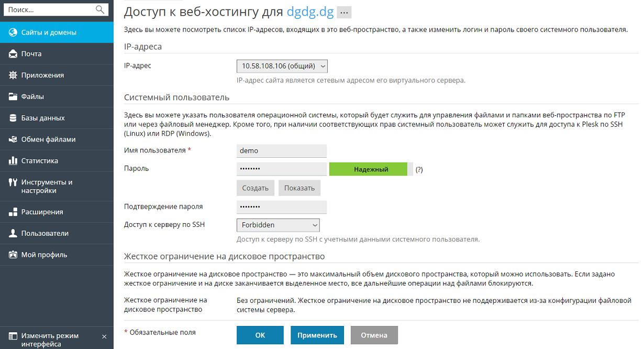Viewport: 644px width, 349px height.
Task: Click the Mail envelope icon in sidebar
Action: click(x=13, y=54)
